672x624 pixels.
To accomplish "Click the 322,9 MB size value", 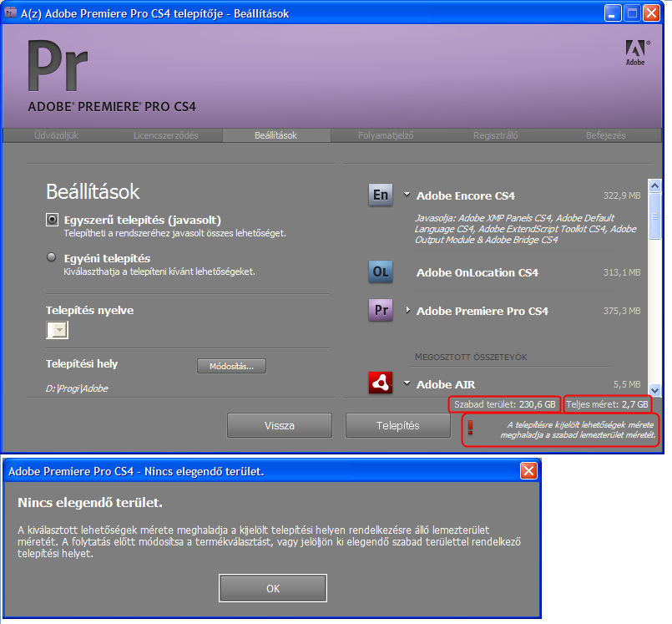I will click(x=622, y=195).
